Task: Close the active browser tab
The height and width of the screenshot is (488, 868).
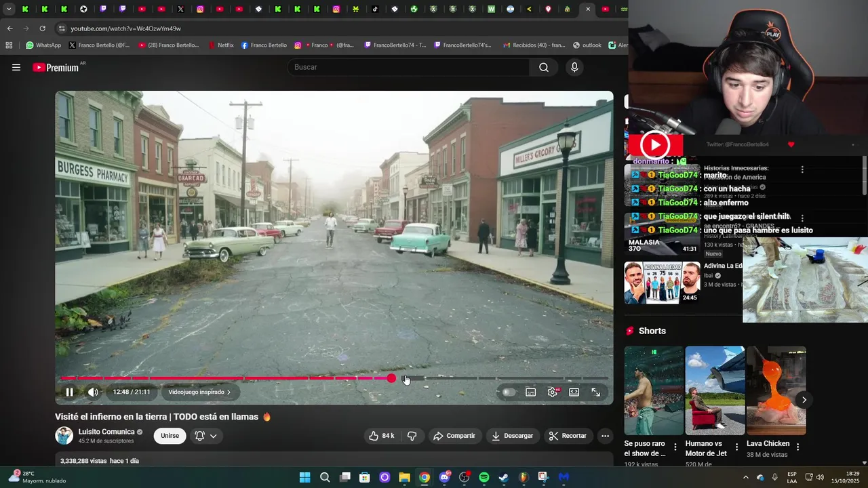Action: pos(588,9)
